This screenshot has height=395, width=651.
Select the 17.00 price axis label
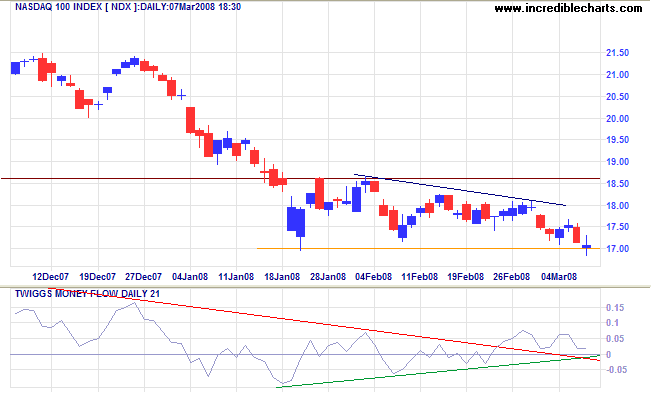(x=617, y=249)
